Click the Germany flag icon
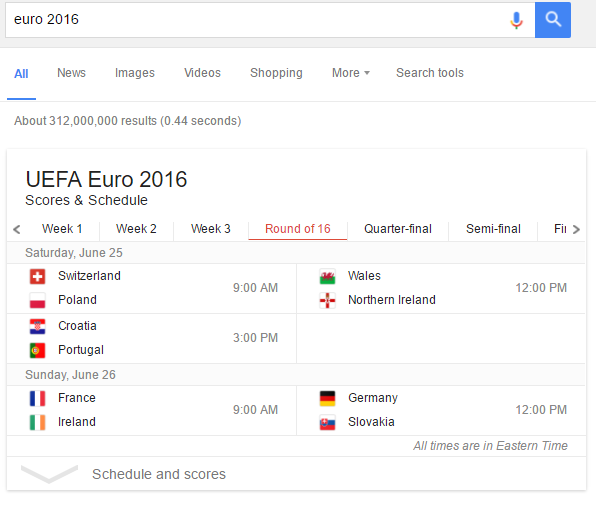This screenshot has height=506, width=596. (327, 398)
